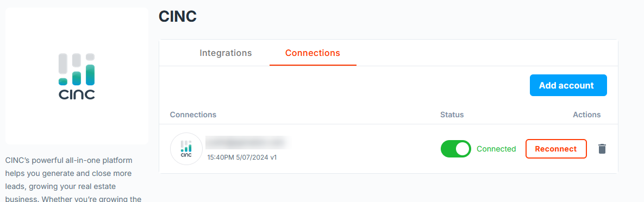
Task: Click the small CINC avatar in the connection row
Action: pos(186,149)
